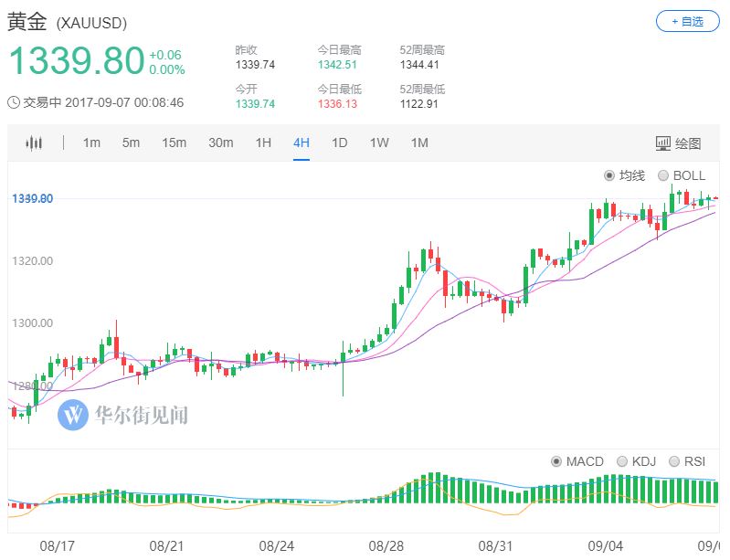Switch to the 30m timeframe
The height and width of the screenshot is (560, 730).
pos(221,143)
